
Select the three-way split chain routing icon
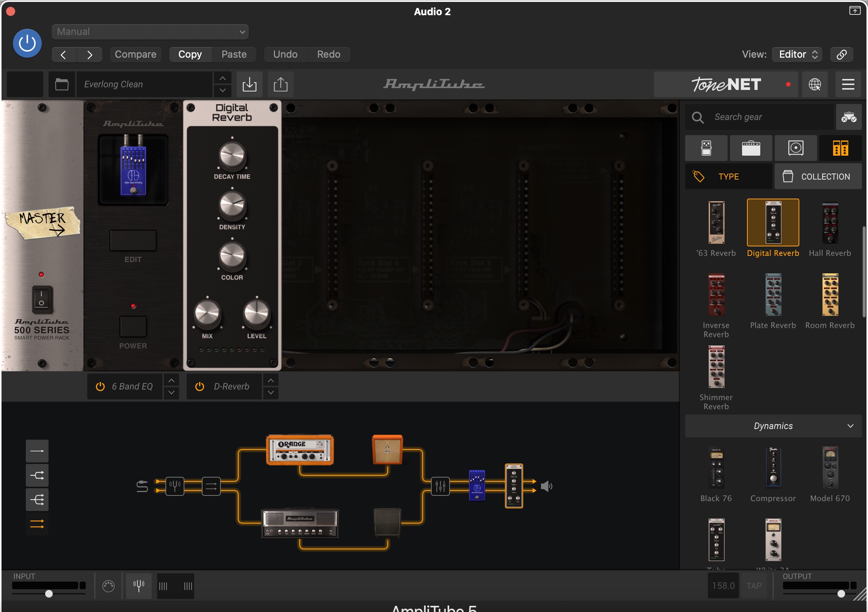pos(37,500)
